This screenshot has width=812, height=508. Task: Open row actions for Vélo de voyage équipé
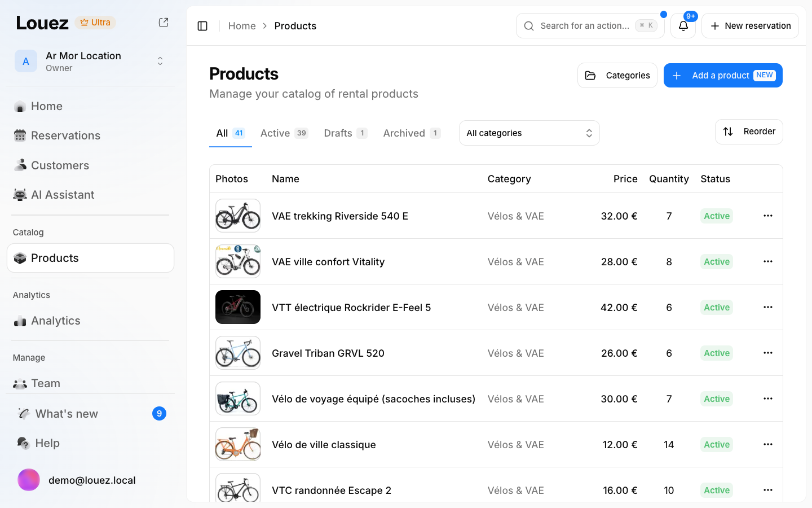click(767, 399)
